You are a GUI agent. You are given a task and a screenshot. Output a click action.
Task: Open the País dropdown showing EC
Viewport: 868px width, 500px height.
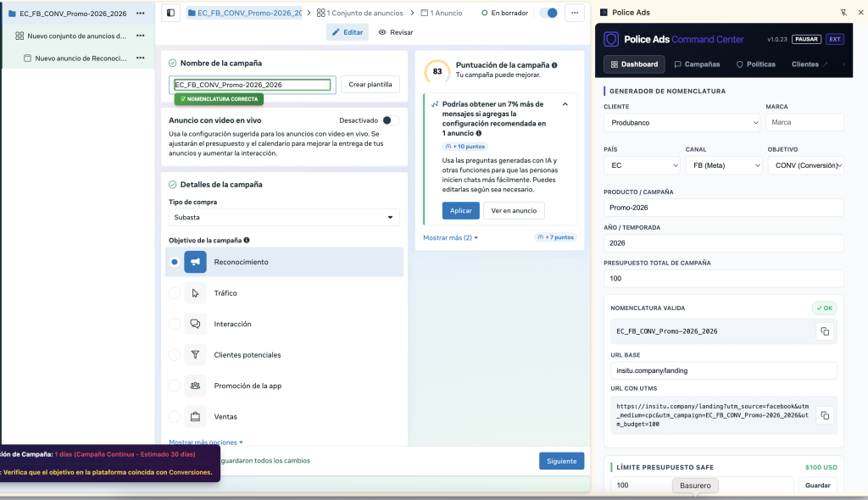tap(642, 165)
